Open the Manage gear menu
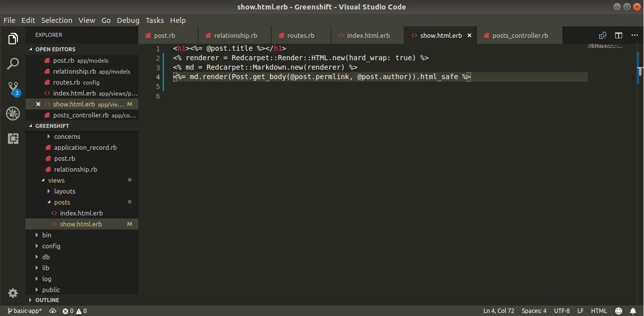The image size is (644, 316). 13,293
